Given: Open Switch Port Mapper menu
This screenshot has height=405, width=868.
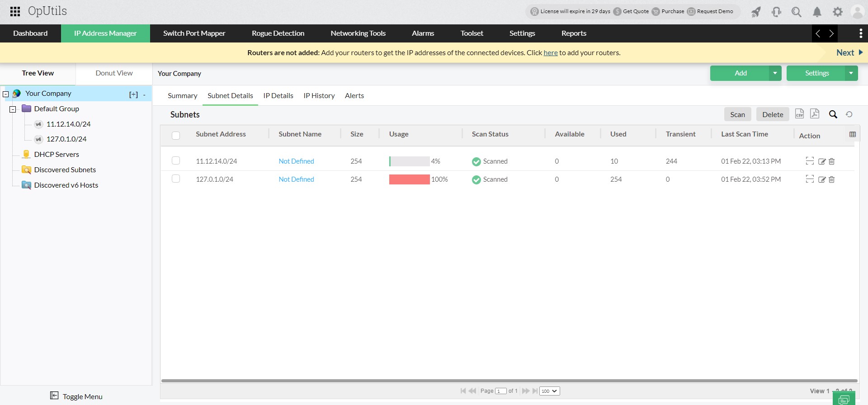Looking at the screenshot, I should 194,33.
